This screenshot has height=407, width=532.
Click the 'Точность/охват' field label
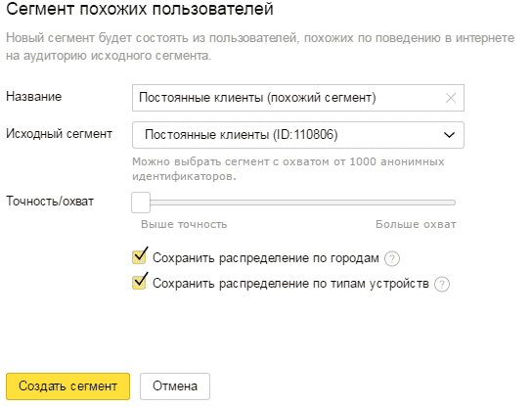(50, 202)
